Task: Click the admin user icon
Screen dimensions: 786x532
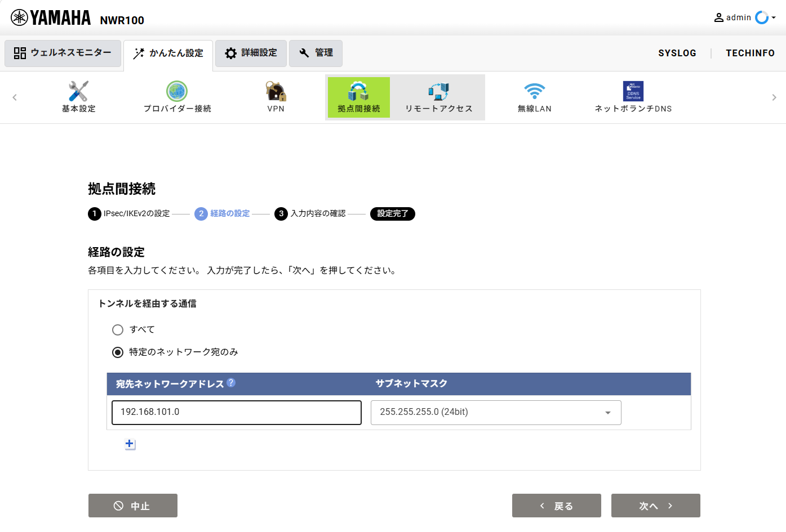Action: coord(719,17)
